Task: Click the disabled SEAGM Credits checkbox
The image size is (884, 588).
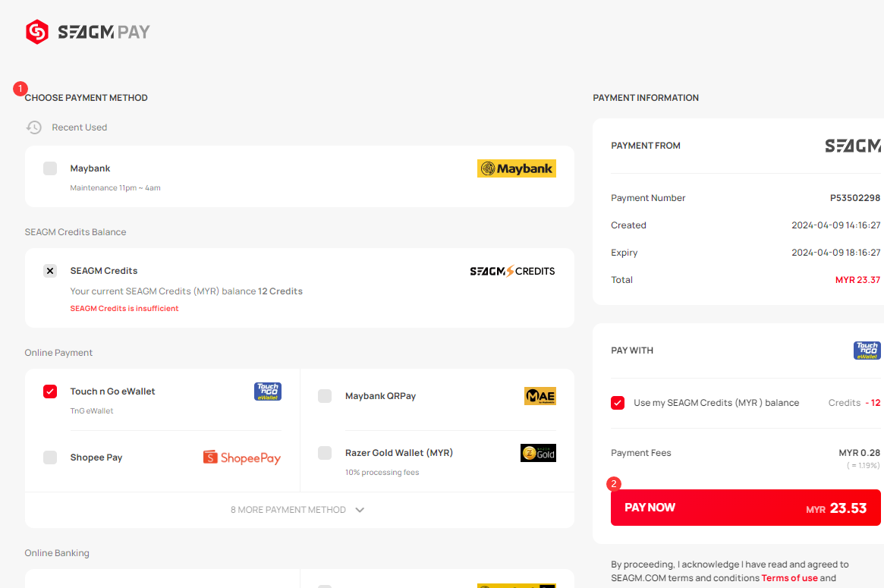Action: pos(50,271)
